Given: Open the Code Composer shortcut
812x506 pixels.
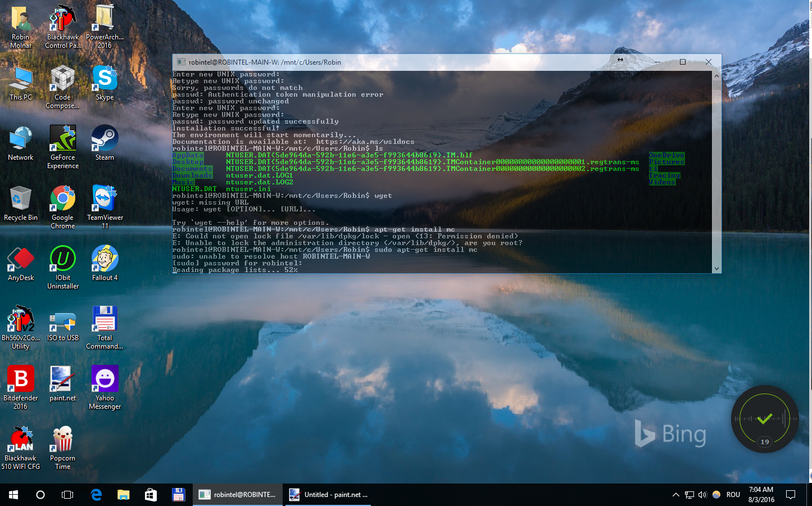Looking at the screenshot, I should pos(63,87).
